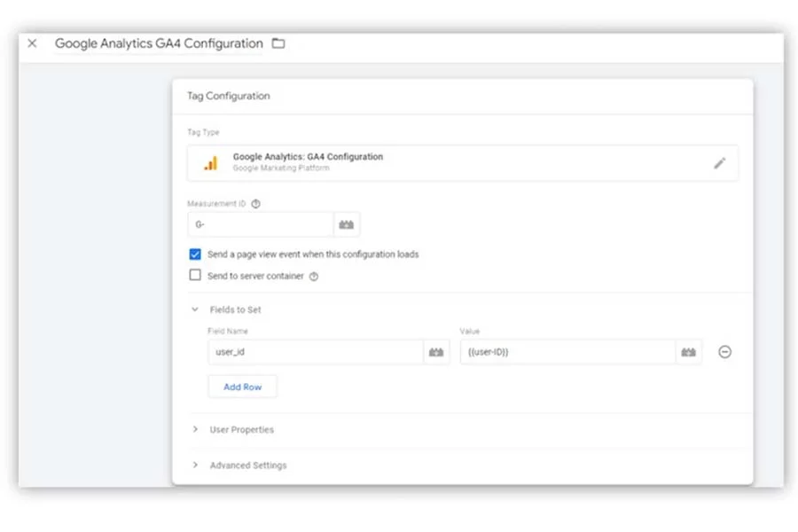Focus the Value input containing {{user-ID}}
Screen dimensions: 798x532
568,352
